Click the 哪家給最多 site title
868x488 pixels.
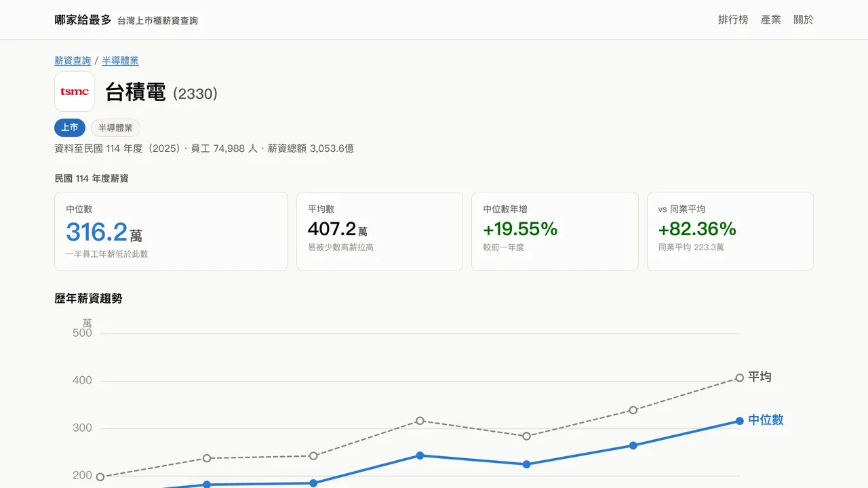click(x=83, y=20)
